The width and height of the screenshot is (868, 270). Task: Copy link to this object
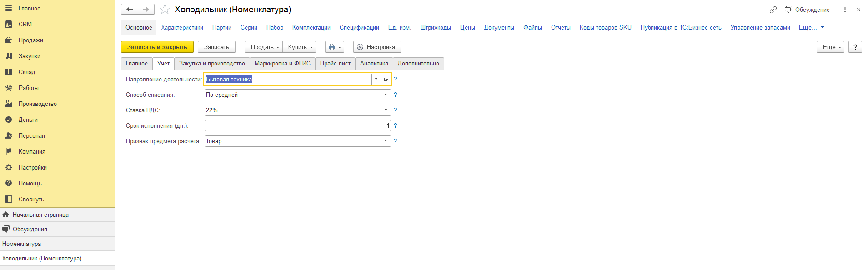(773, 10)
